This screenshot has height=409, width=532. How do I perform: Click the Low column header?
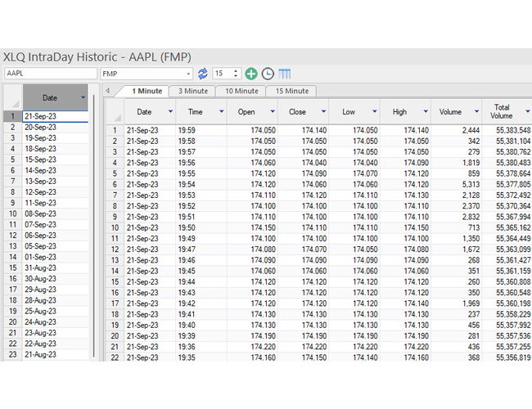(354, 111)
